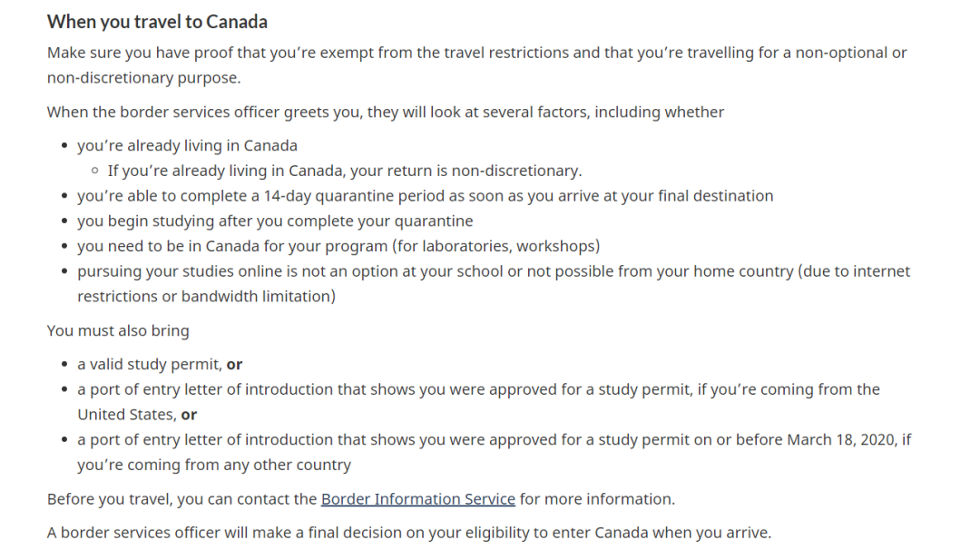Screen dimensions: 980x560
Task: Click the laboratories, workshops bullet item
Action: [x=338, y=246]
